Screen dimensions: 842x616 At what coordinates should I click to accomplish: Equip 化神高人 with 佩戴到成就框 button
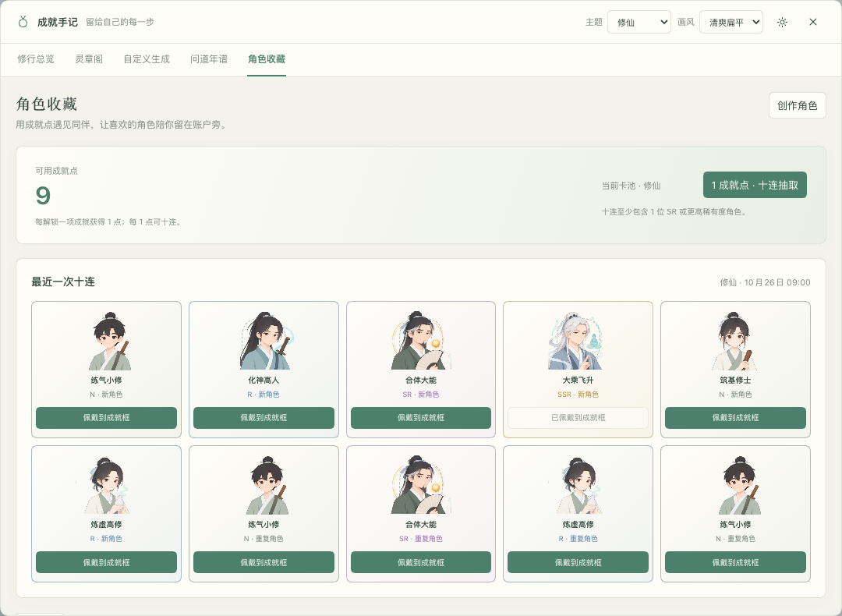click(264, 418)
